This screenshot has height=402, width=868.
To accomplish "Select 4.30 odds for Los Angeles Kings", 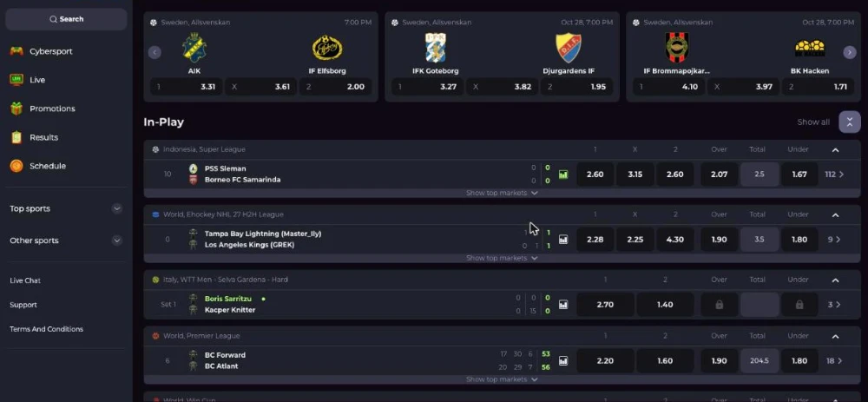I will [674, 240].
